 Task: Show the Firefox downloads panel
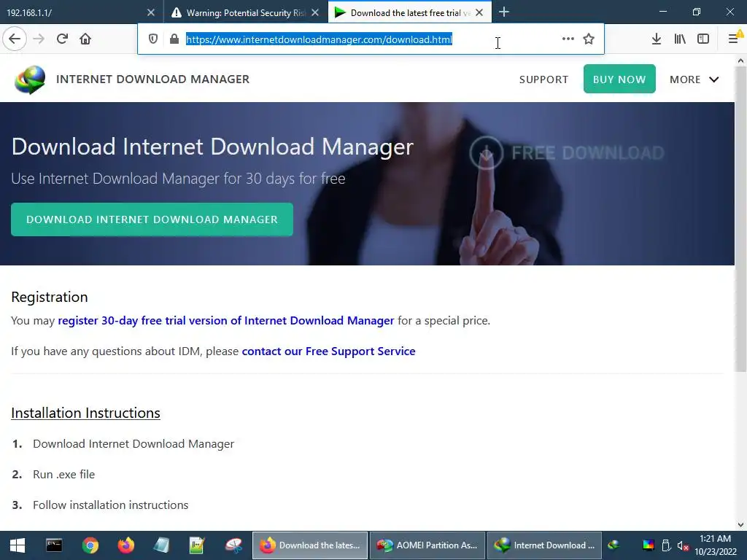click(x=657, y=39)
